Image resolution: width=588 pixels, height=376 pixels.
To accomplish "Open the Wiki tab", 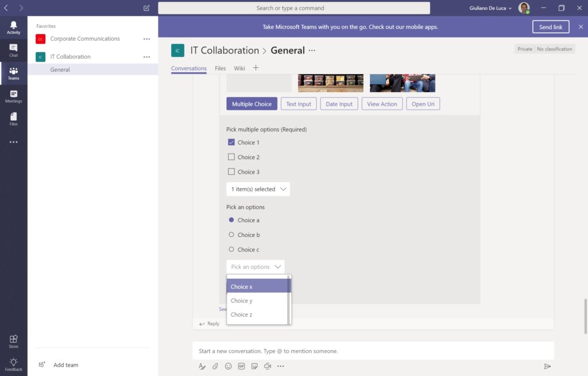I will pos(239,68).
